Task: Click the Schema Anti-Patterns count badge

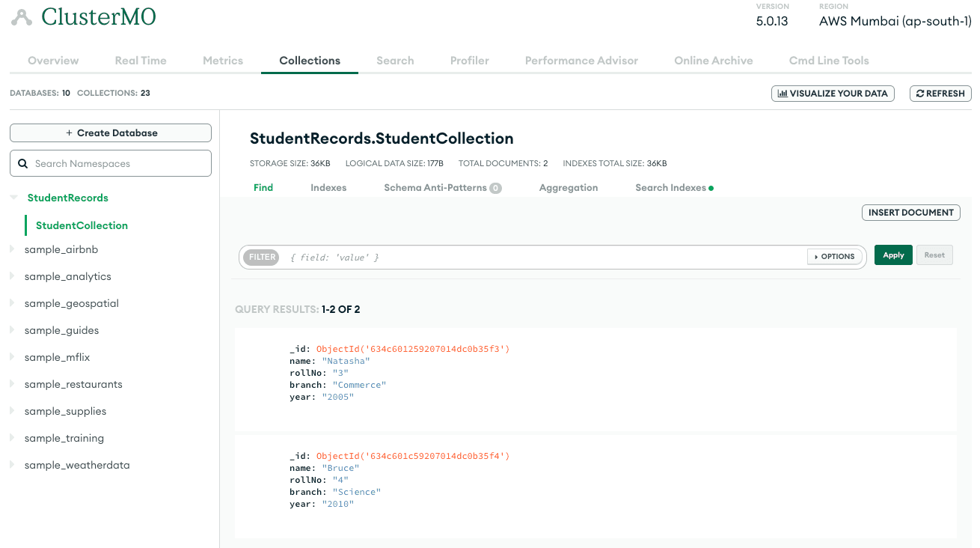Action: click(495, 189)
